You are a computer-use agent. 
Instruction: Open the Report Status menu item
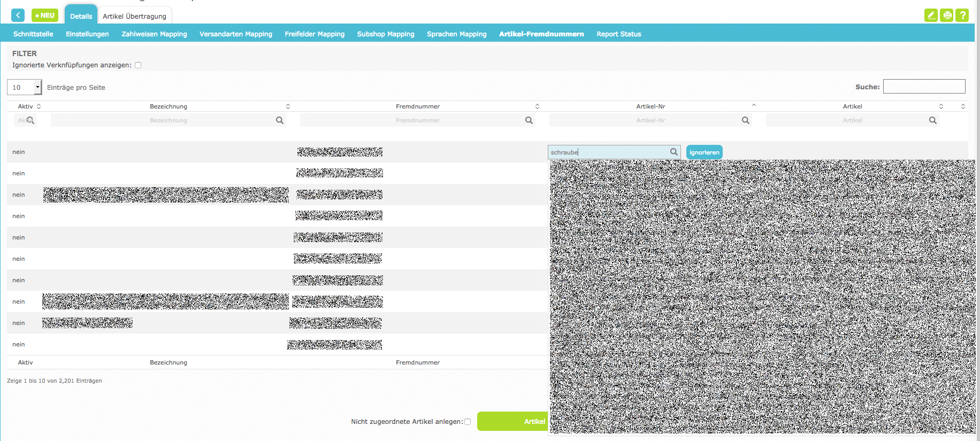[x=618, y=34]
